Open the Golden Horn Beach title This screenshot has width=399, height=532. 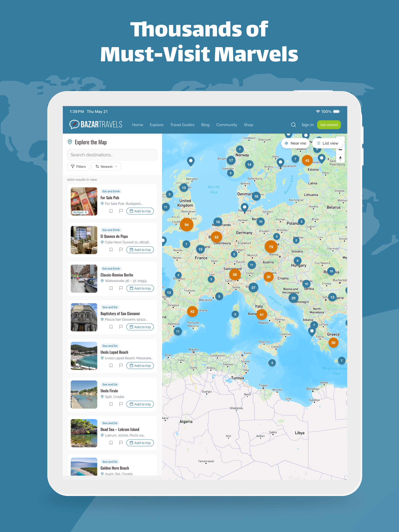pyautogui.click(x=115, y=468)
